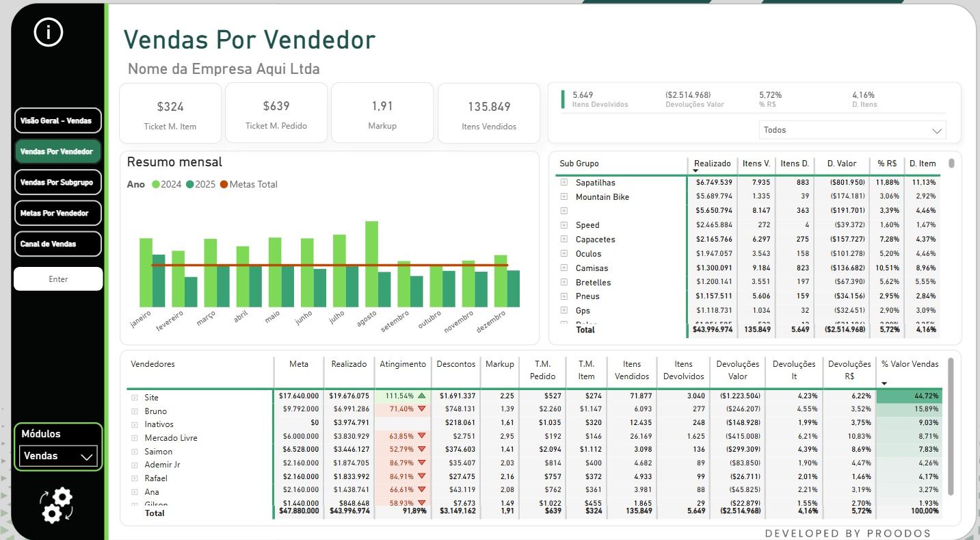Click the sort arrow under % Valor Vendas
This screenshot has height=540, width=980.
[884, 384]
